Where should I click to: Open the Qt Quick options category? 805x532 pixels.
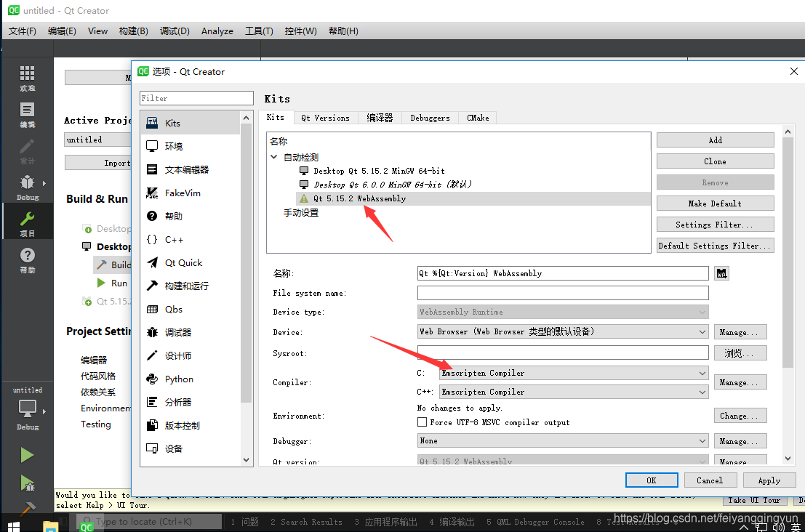pos(183,262)
